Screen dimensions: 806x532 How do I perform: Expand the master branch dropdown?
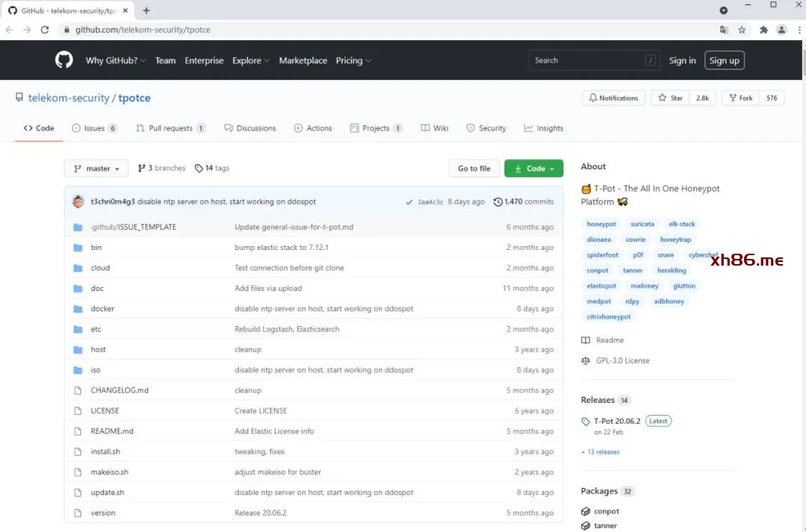pos(96,169)
